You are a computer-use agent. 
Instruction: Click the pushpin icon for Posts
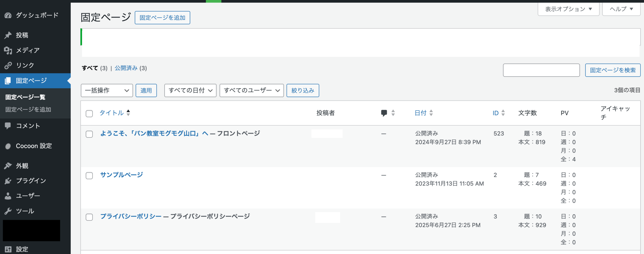click(x=8, y=35)
